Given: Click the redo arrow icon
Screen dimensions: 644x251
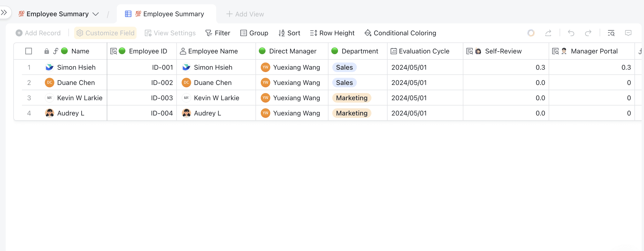Looking at the screenshot, I should tap(588, 33).
